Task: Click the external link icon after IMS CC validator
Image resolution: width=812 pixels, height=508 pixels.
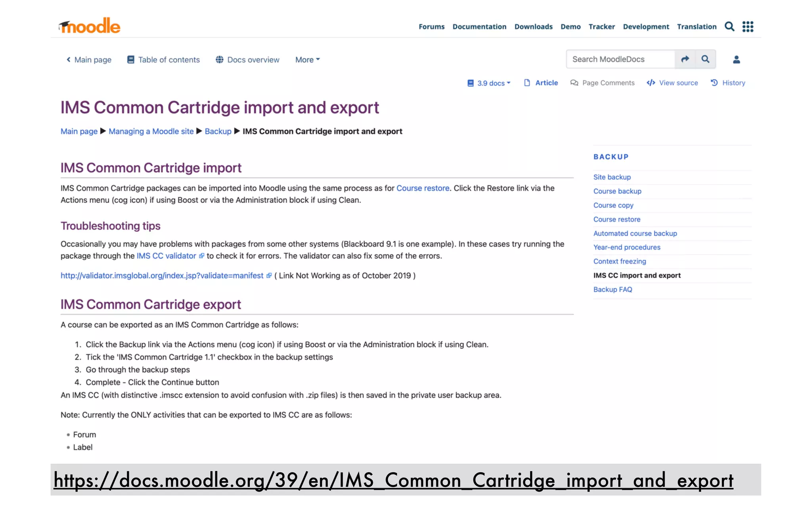Action: click(x=201, y=256)
